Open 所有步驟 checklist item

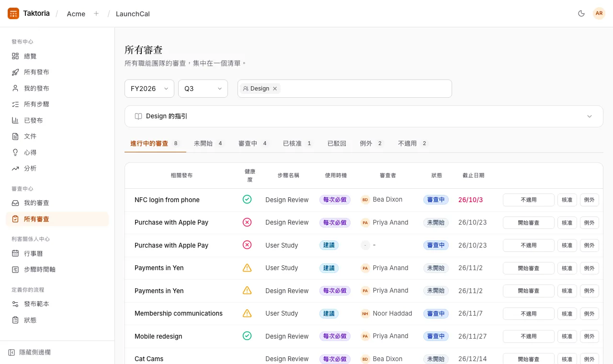pos(57,104)
